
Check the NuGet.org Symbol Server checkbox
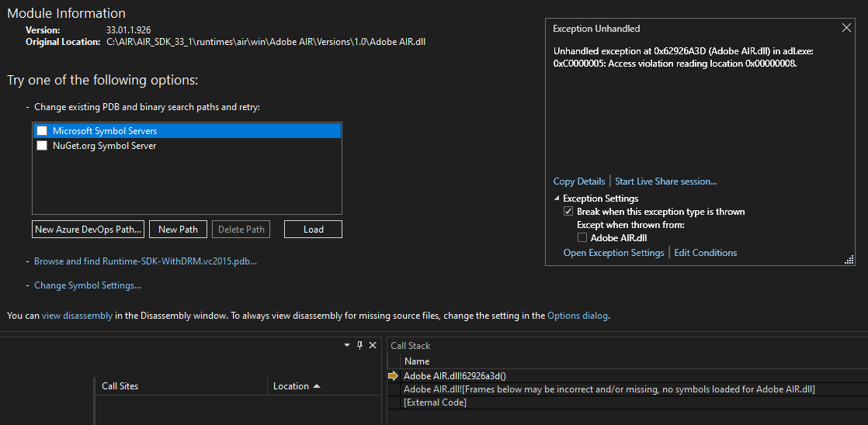41,146
